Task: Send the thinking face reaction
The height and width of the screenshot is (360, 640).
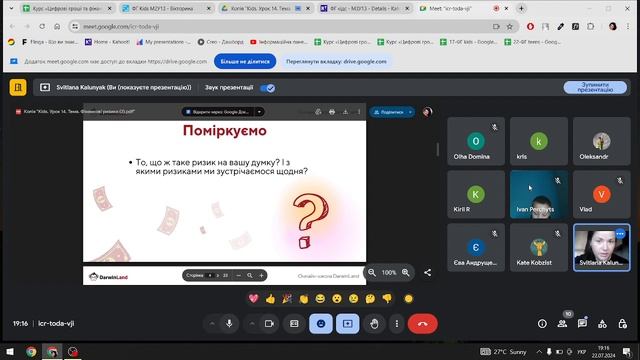Action: 370,299
